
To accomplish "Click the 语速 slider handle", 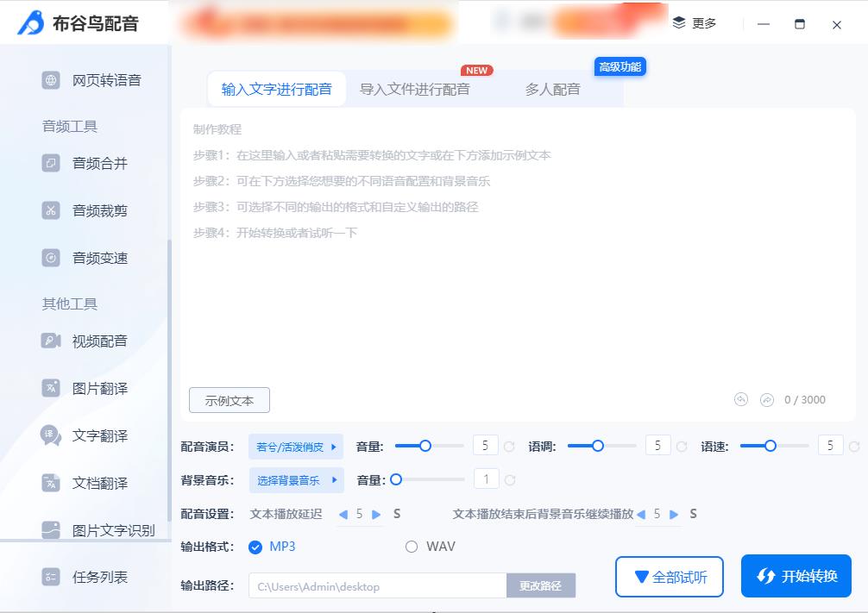I will pyautogui.click(x=771, y=446).
